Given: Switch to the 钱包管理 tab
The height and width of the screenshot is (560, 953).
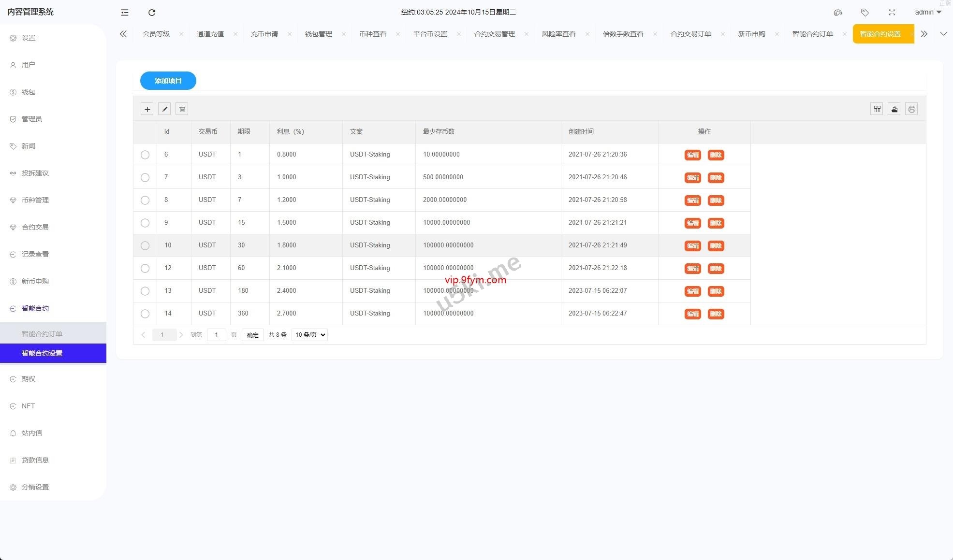Looking at the screenshot, I should coord(318,34).
